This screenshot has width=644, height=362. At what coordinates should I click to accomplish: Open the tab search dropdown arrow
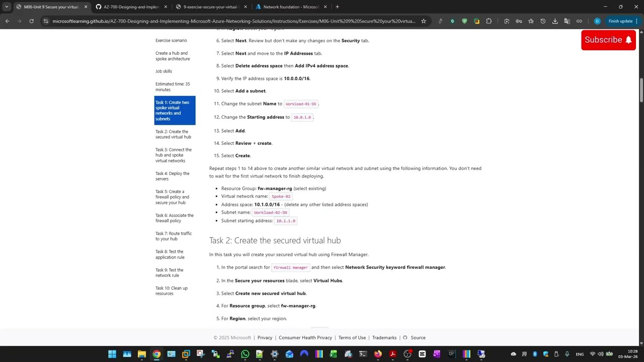point(7,7)
